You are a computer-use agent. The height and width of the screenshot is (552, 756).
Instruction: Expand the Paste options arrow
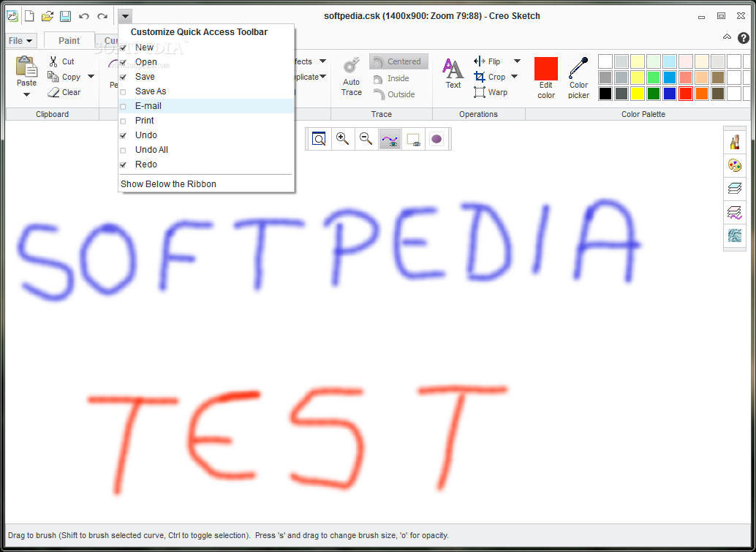coord(26,94)
